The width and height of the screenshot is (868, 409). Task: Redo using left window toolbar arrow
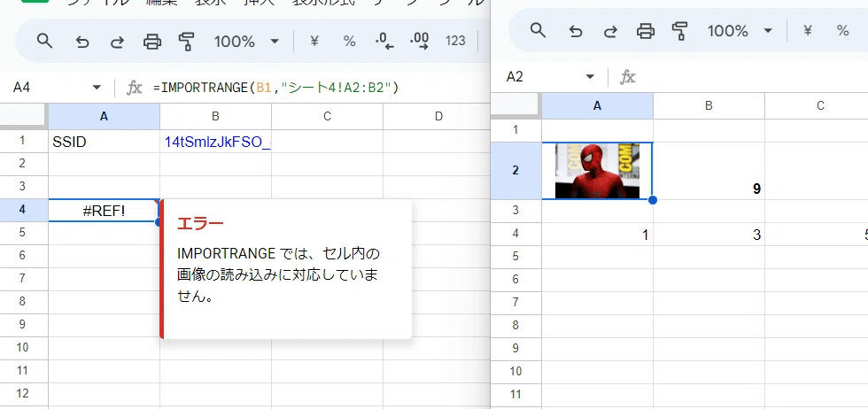tap(117, 42)
